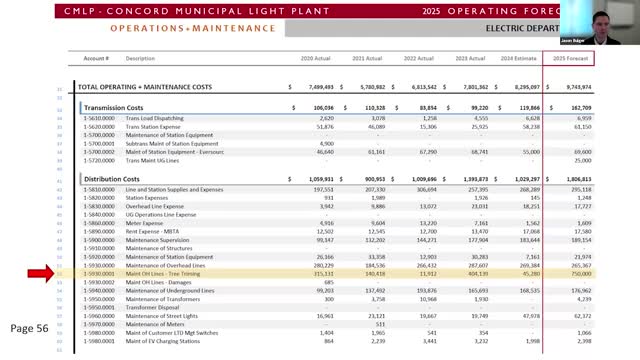The width and height of the screenshot is (640, 360).
Task: Select the 'Distribution Costs' section heading
Action: pyautogui.click(x=112, y=179)
